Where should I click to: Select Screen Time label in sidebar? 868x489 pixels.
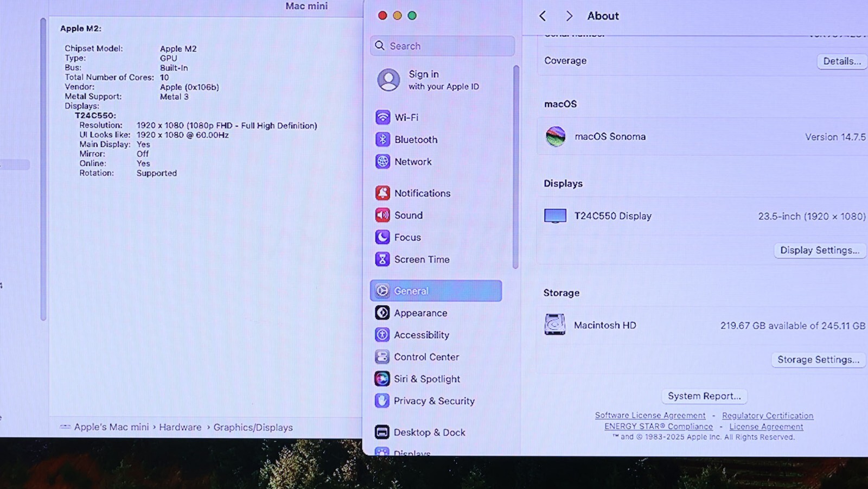click(x=422, y=259)
